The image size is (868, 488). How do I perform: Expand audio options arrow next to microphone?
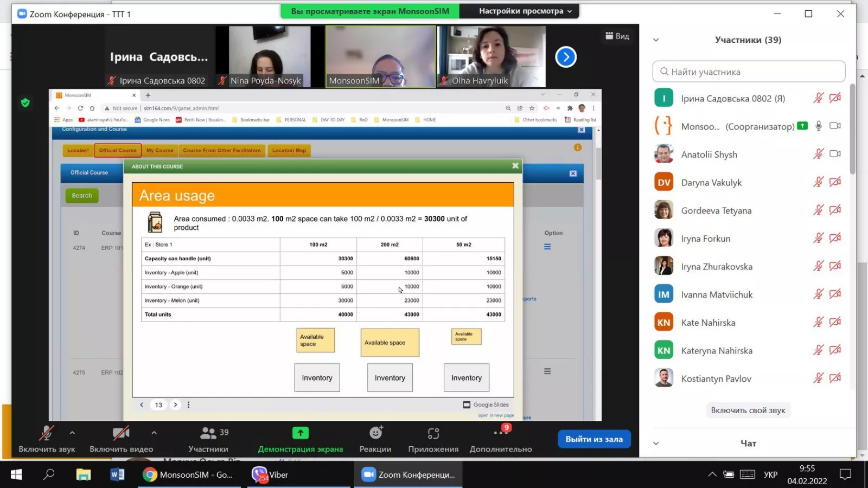[72, 433]
